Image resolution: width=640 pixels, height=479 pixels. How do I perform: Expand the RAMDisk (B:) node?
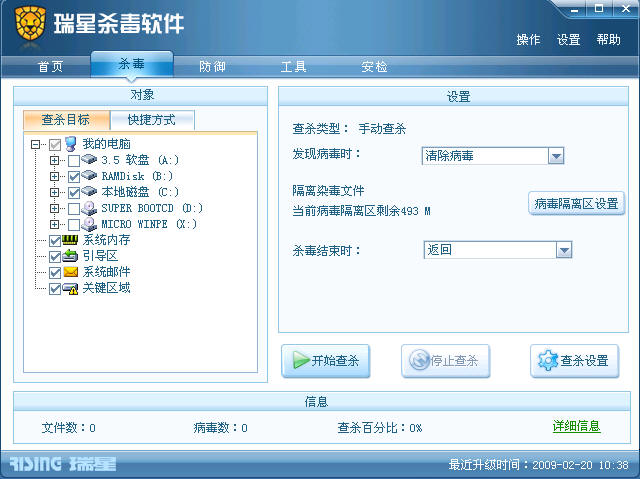coord(55,176)
